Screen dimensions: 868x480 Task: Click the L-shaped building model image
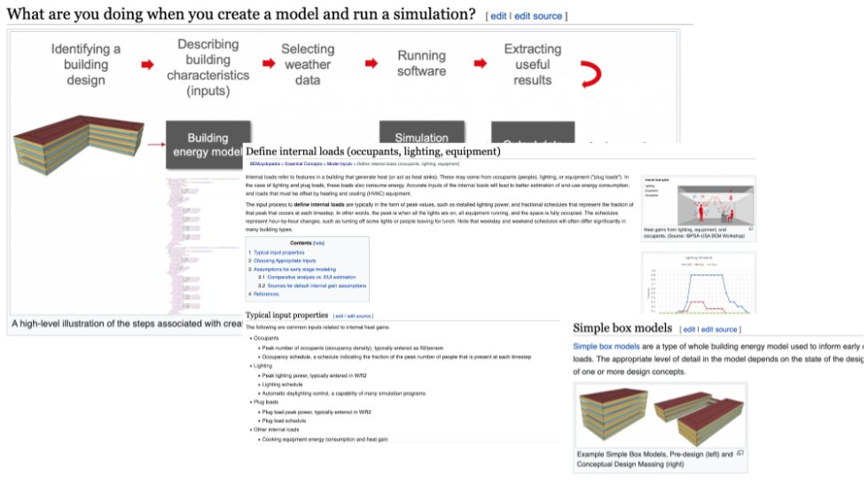pyautogui.click(x=78, y=145)
